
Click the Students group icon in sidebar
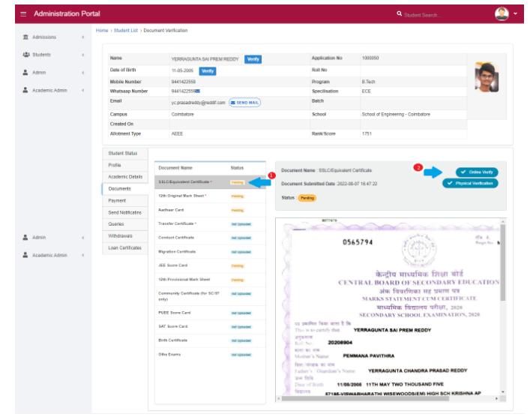coord(26,55)
